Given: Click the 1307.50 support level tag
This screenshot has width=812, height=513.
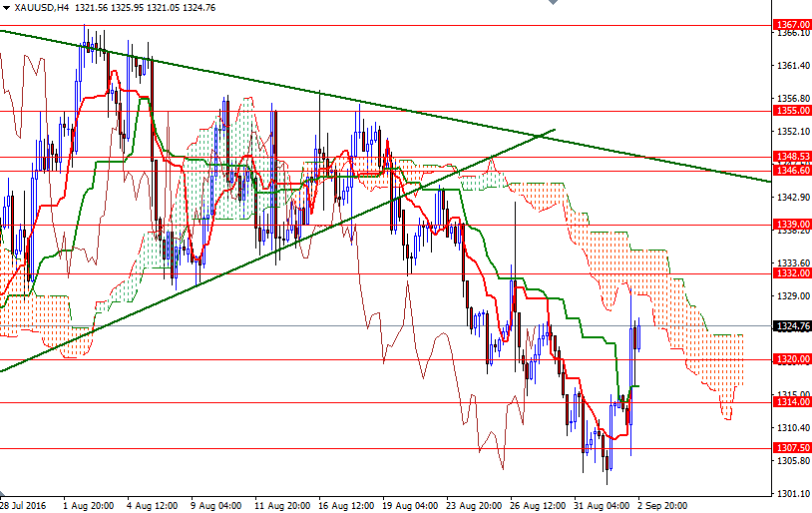Looking at the screenshot, I should pos(790,448).
